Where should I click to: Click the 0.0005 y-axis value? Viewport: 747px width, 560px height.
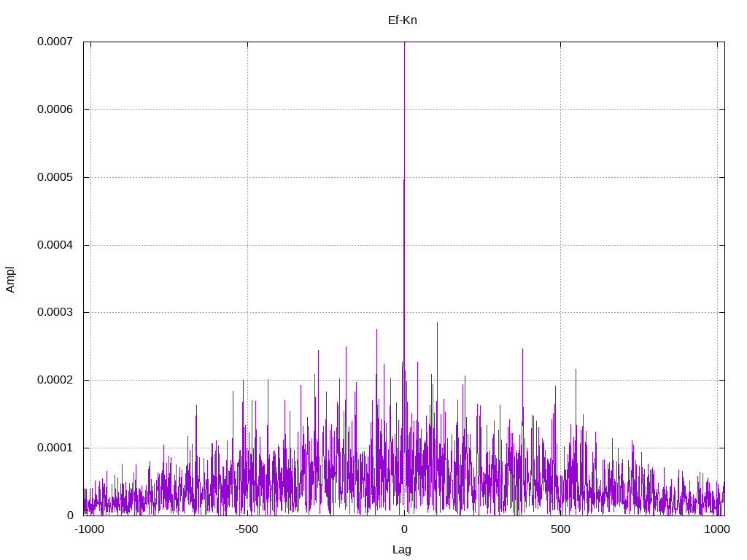click(x=55, y=177)
